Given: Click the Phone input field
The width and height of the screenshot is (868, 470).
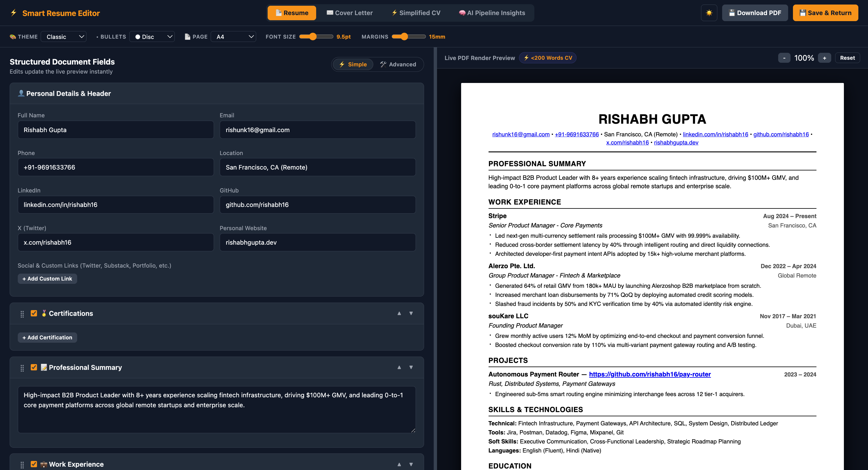Looking at the screenshot, I should (x=115, y=167).
